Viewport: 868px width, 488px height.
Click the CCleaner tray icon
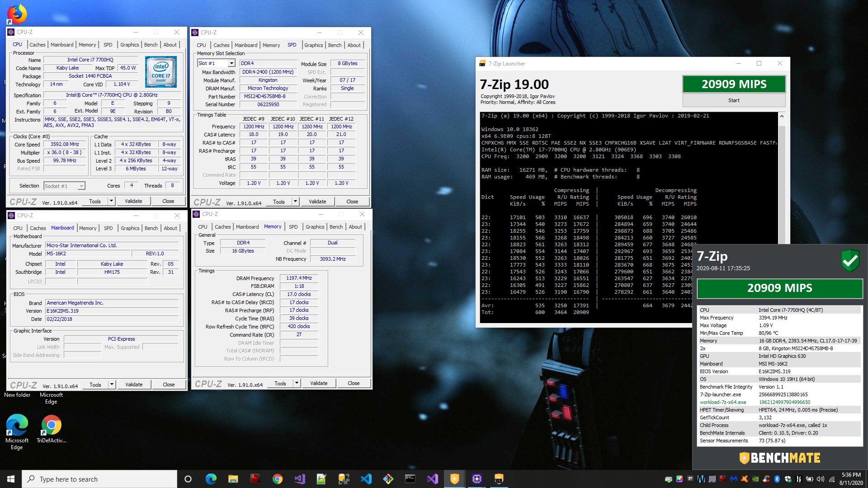pyautogui.click(x=766, y=479)
